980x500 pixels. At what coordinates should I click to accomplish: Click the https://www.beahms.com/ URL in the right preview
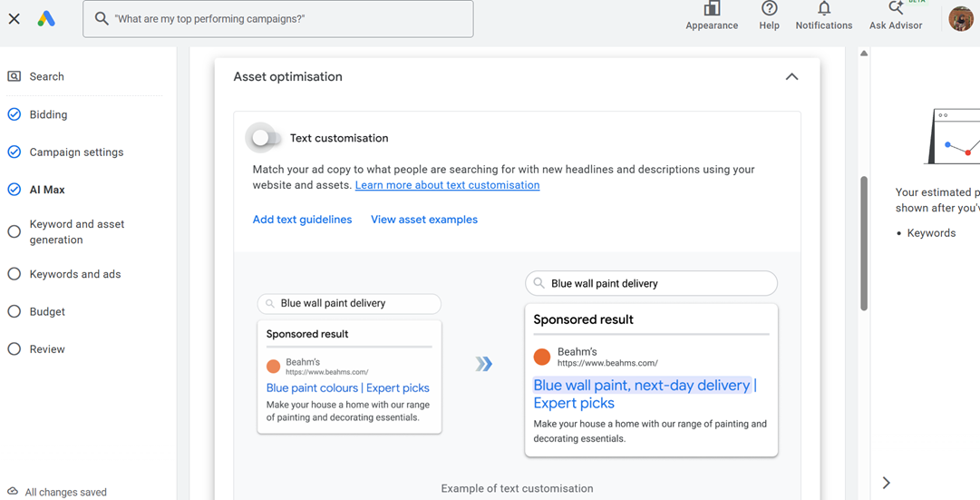tap(607, 363)
